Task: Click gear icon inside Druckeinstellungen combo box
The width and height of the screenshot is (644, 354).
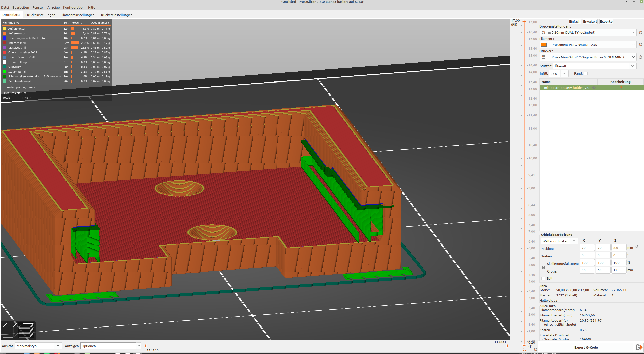Action: 544,32
